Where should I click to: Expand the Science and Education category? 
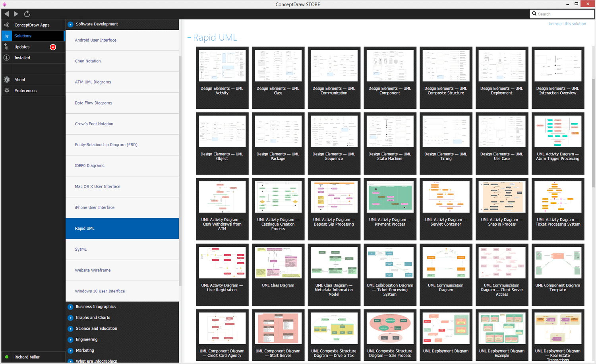[x=70, y=329]
